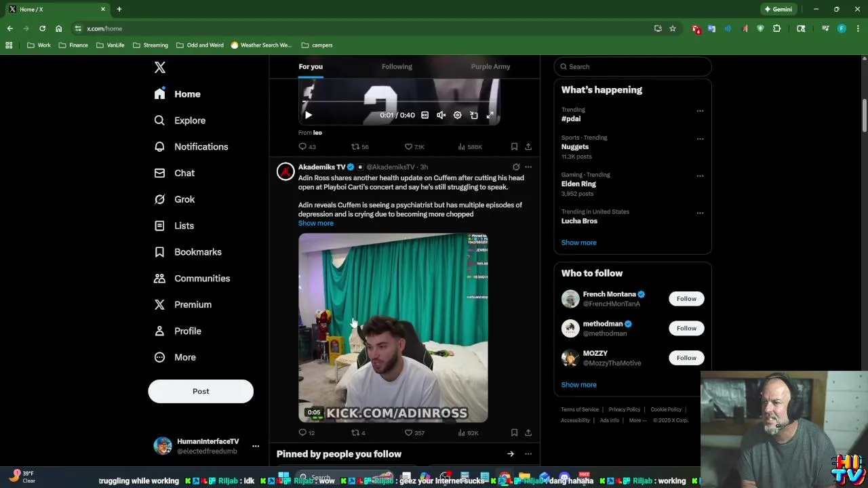Image resolution: width=868 pixels, height=488 pixels.
Task: Play the Adin Ross video thumbnail
Action: 393,328
